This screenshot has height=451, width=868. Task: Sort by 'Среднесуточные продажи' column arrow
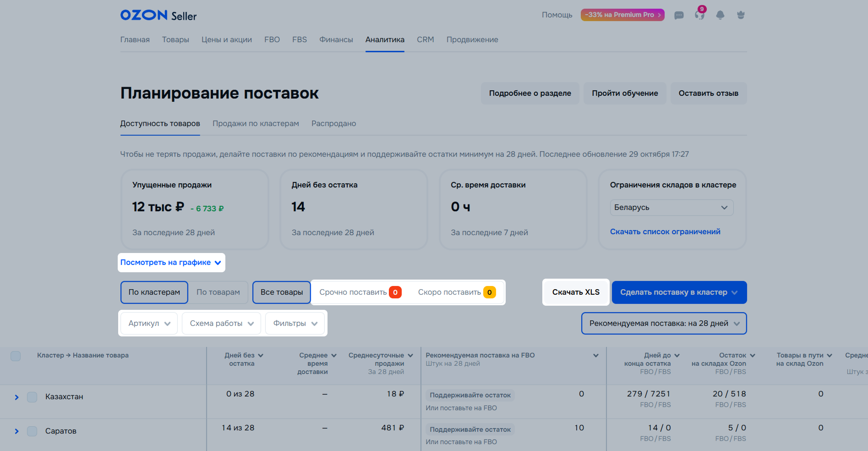click(410, 356)
